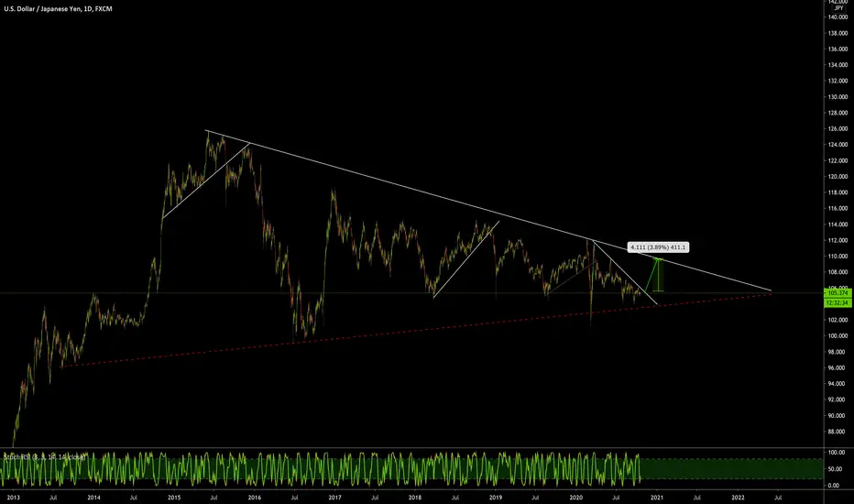Click the 50.00 Stoch RSI scale label
This screenshot has height=504, width=854.
(837, 469)
